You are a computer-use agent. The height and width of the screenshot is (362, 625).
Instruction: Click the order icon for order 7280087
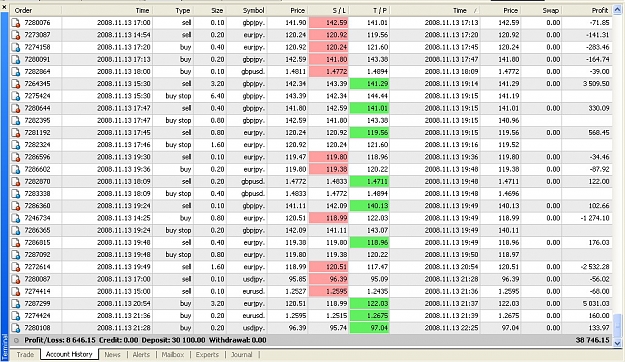click(x=16, y=279)
